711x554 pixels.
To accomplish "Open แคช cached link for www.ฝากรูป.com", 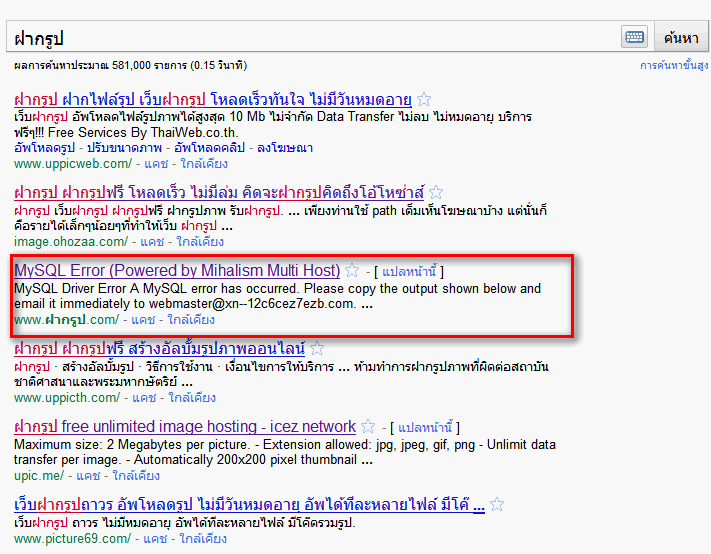I will (x=143, y=320).
